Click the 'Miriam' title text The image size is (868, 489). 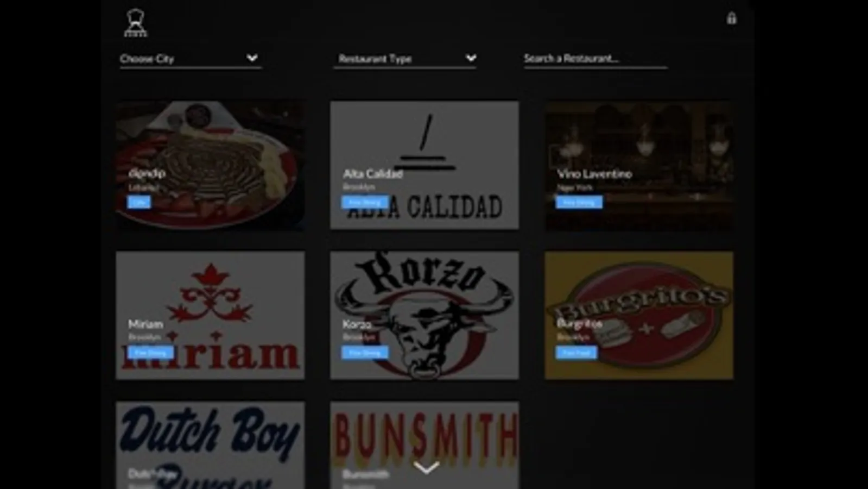click(x=145, y=324)
